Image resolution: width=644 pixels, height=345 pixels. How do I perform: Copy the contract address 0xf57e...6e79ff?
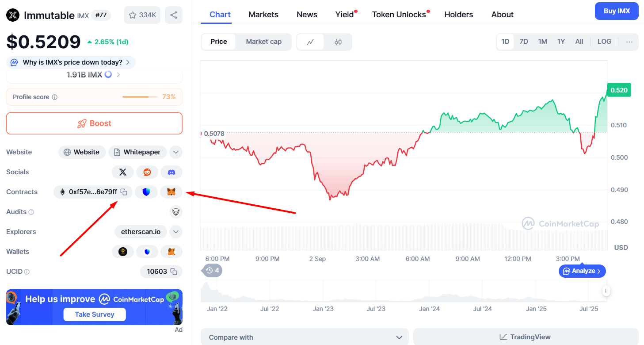[124, 192]
